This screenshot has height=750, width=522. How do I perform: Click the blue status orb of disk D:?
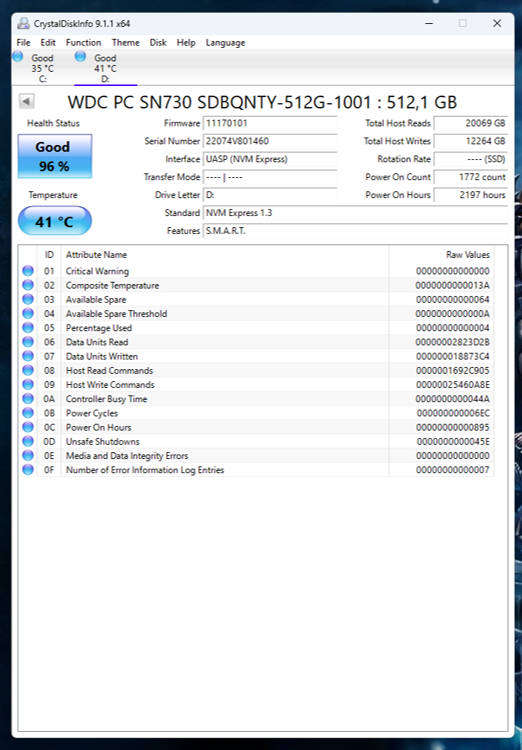click(80, 56)
